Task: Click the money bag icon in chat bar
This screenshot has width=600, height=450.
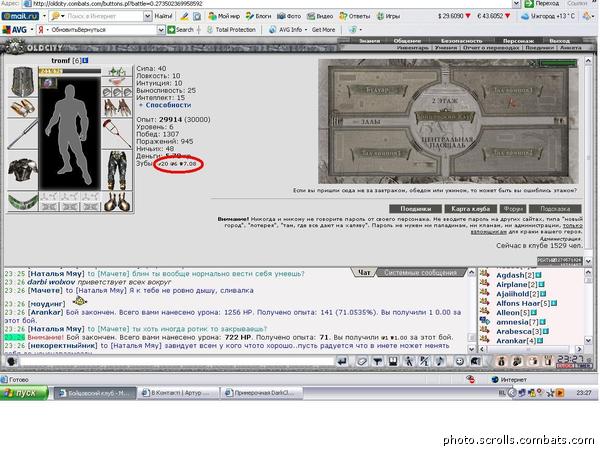Action: (x=501, y=361)
